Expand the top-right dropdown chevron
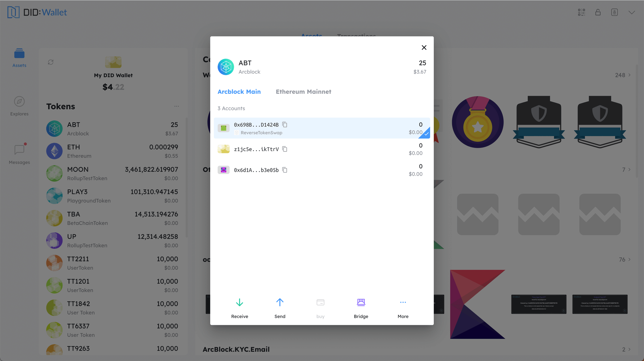The height and width of the screenshot is (361, 644). 632,12
